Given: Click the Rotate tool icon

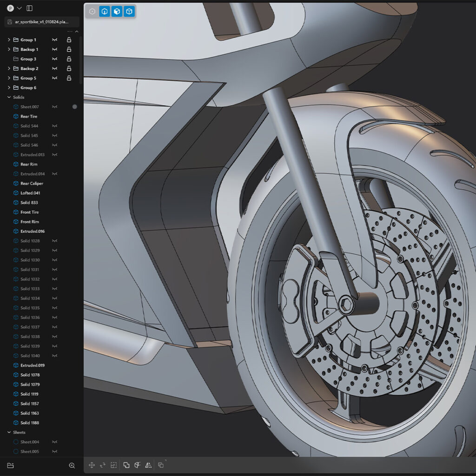Looking at the screenshot, I should [x=103, y=465].
